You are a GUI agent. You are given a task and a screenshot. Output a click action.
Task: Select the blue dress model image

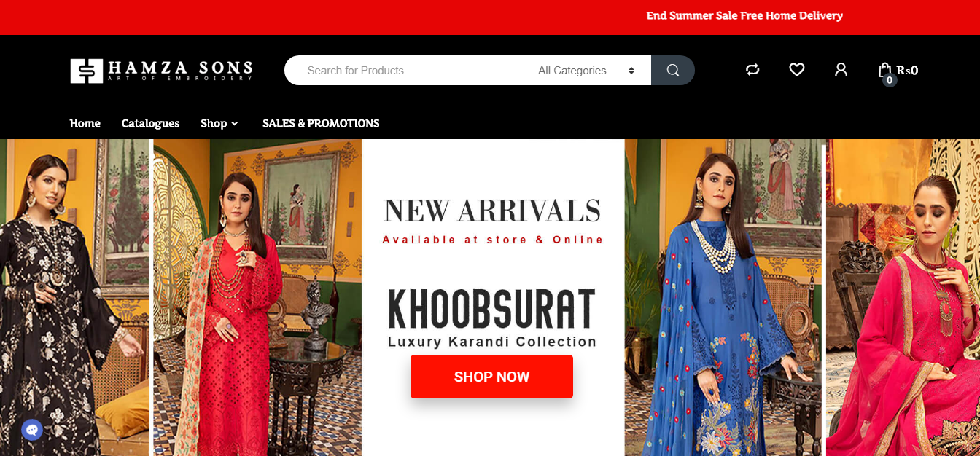click(x=723, y=297)
